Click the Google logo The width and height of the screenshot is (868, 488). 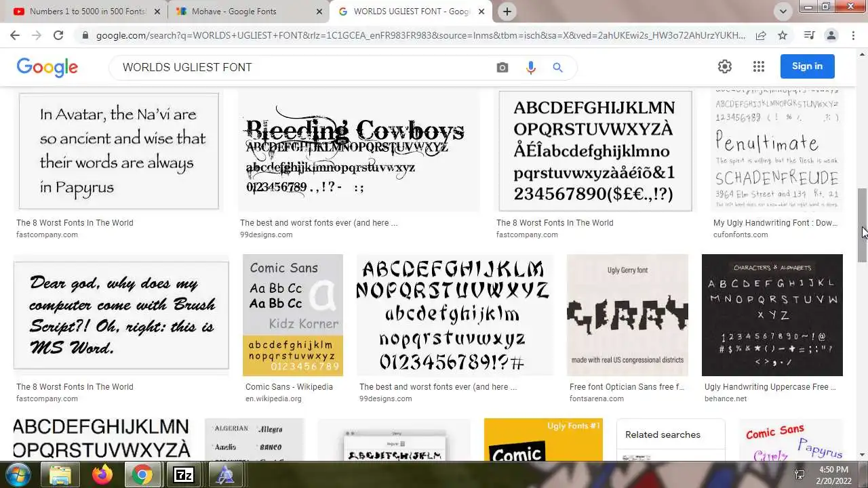(x=47, y=67)
